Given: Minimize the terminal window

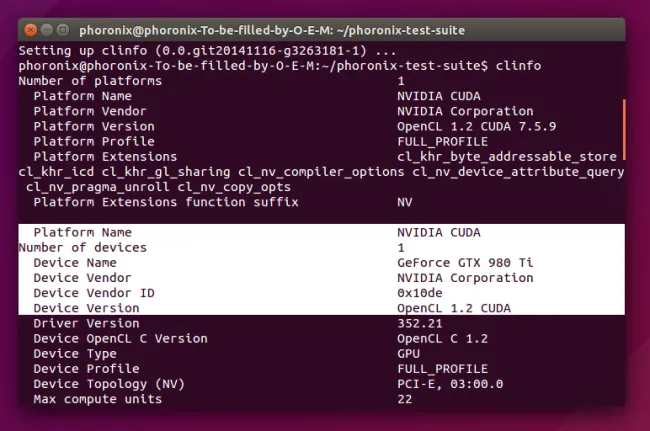Looking at the screenshot, I should 47,30.
